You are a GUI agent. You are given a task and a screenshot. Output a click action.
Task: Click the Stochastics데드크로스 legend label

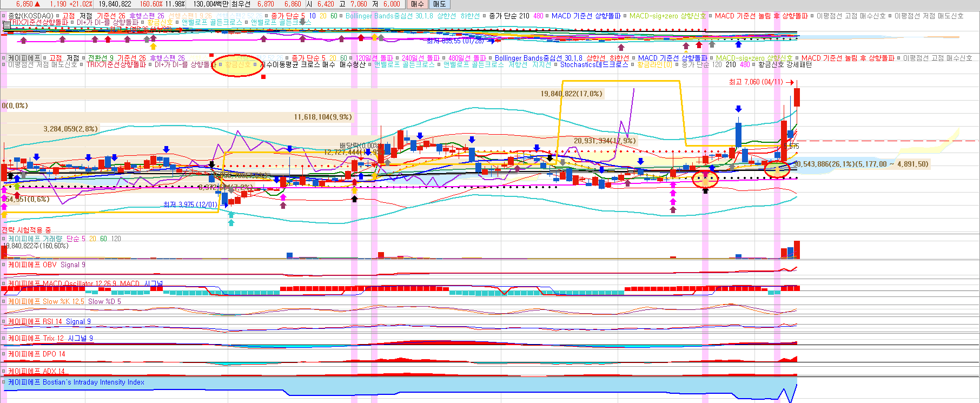594,65
